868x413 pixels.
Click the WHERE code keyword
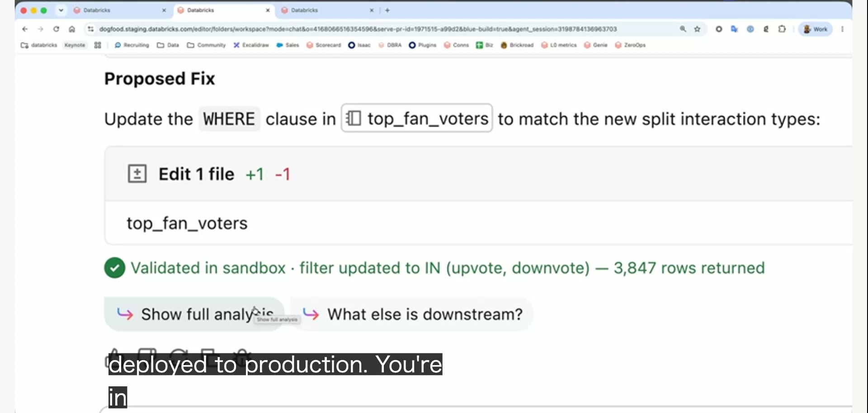tap(229, 119)
